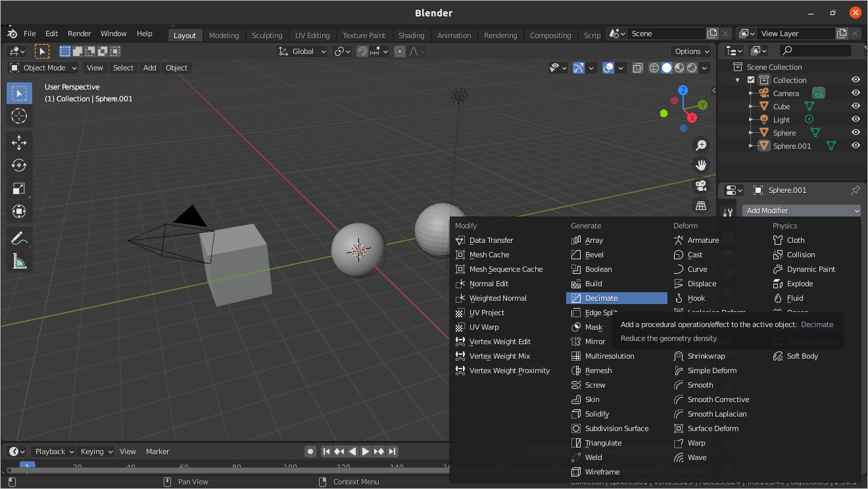Image resolution: width=868 pixels, height=489 pixels.
Task: Click Decimate modifier entry
Action: pyautogui.click(x=617, y=298)
